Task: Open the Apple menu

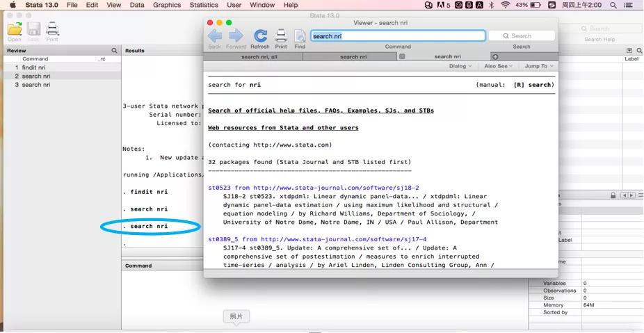Action: (x=13, y=5)
